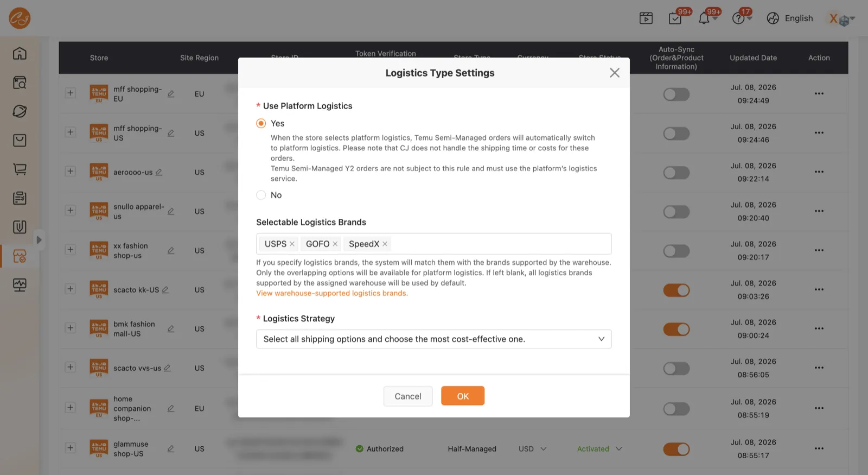Click the Updated Date column header
This screenshot has height=475, width=868.
[x=753, y=58]
